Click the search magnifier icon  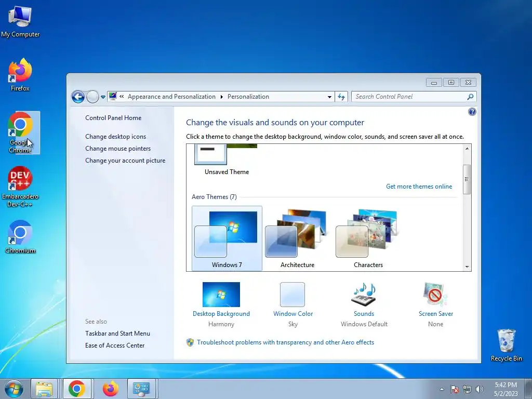470,97
